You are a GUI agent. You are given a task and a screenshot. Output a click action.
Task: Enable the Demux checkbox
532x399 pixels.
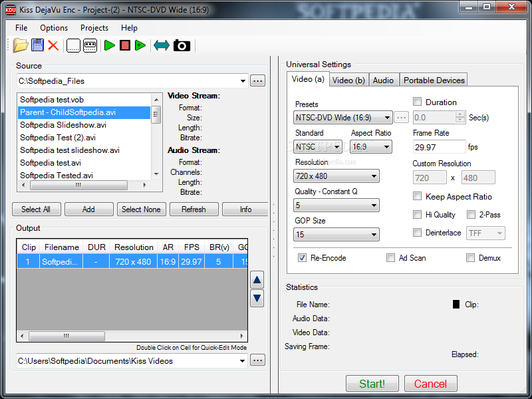pyautogui.click(x=470, y=258)
